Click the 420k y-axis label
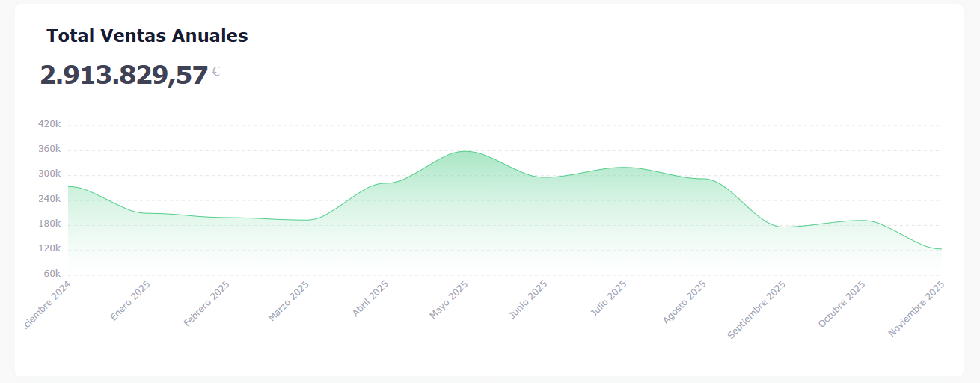Image resolution: width=980 pixels, height=383 pixels. [x=49, y=124]
